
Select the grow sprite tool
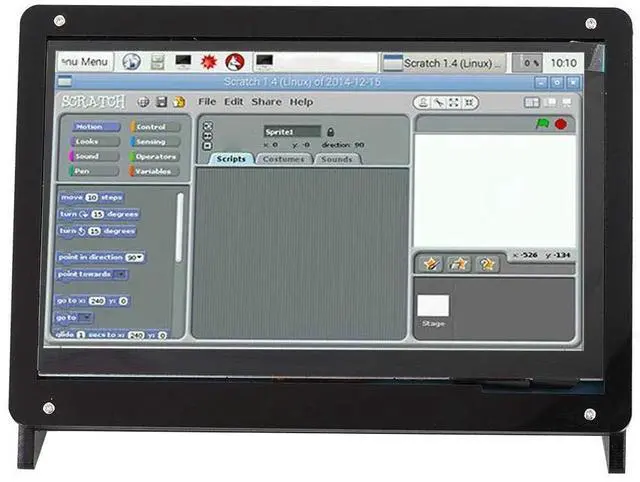pyautogui.click(x=454, y=103)
